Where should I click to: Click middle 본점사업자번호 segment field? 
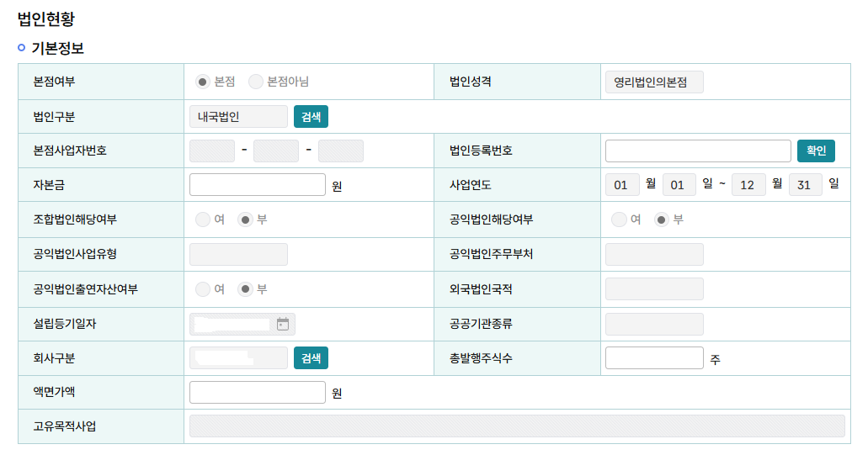(x=276, y=151)
